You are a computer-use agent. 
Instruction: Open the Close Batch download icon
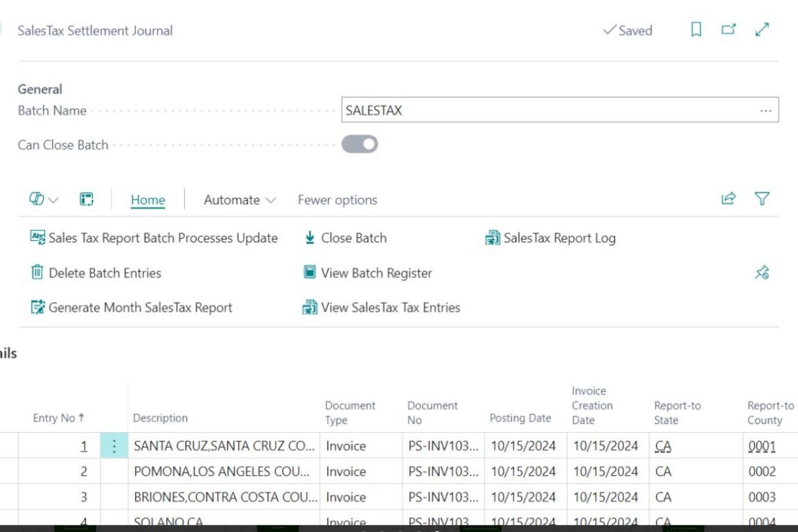[309, 238]
